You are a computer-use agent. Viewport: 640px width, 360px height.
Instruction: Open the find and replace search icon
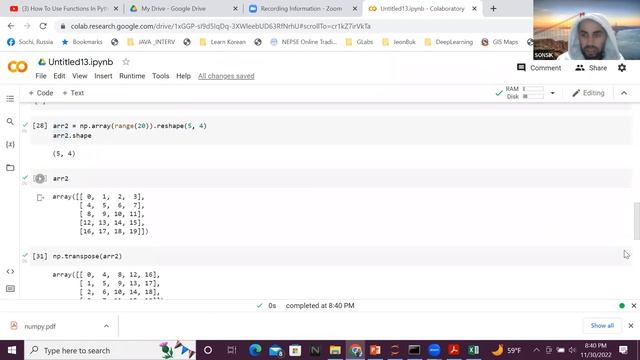pyautogui.click(x=10, y=121)
